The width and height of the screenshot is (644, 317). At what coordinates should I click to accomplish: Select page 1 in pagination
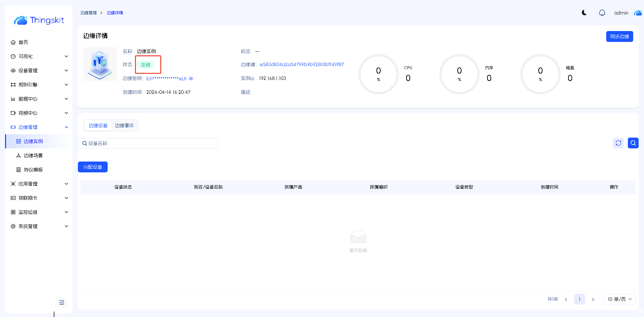580,299
